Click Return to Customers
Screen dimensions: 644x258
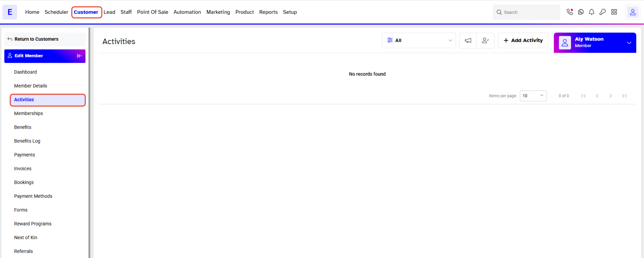click(45, 39)
